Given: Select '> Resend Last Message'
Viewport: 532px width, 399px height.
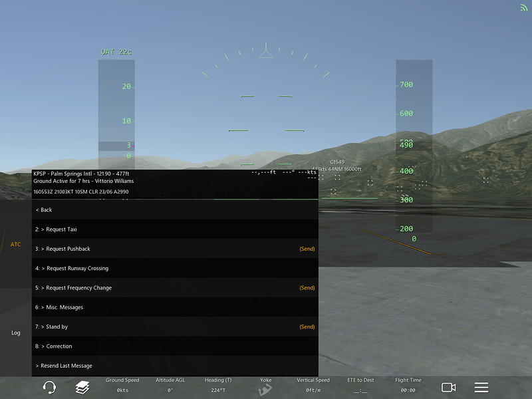Looking at the screenshot, I should [x=175, y=366].
